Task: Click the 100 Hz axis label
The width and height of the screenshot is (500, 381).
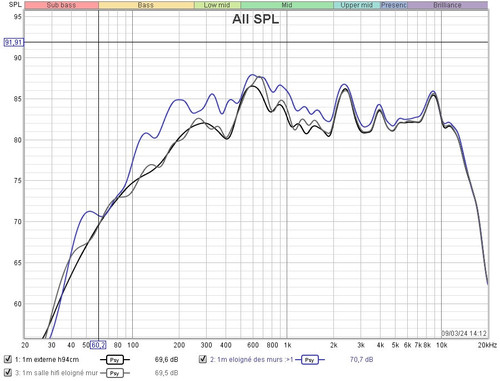Action: (133, 345)
